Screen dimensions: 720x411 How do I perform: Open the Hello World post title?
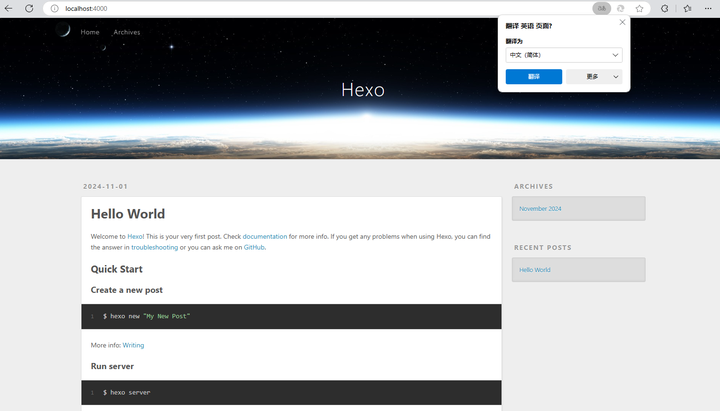coord(128,214)
